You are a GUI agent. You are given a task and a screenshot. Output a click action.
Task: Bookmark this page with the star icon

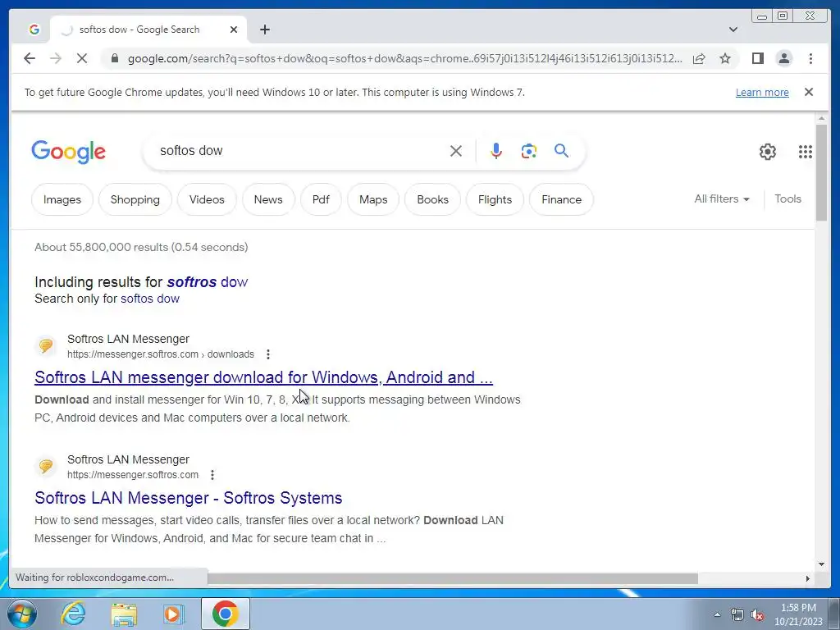coord(725,58)
